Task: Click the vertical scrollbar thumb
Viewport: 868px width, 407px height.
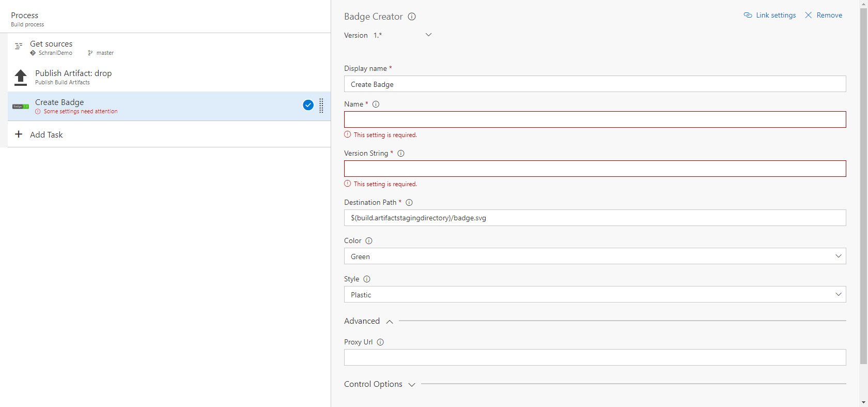Action: point(863,186)
